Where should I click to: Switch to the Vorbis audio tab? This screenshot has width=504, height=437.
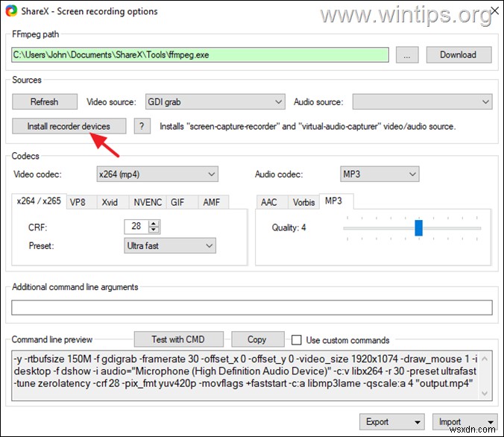pos(303,202)
